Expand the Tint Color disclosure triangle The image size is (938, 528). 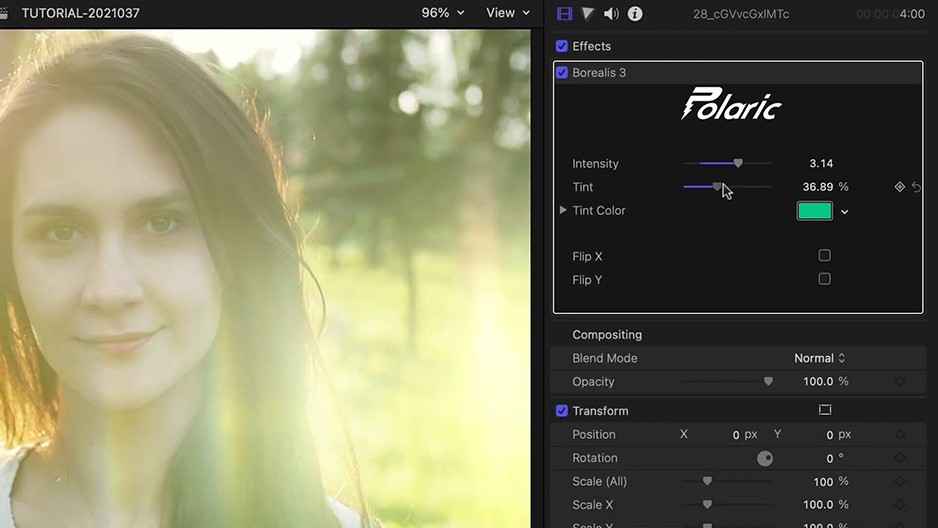(x=563, y=210)
